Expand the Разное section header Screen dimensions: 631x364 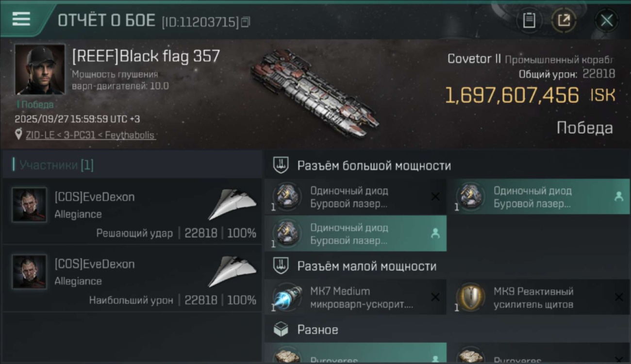[x=317, y=330]
